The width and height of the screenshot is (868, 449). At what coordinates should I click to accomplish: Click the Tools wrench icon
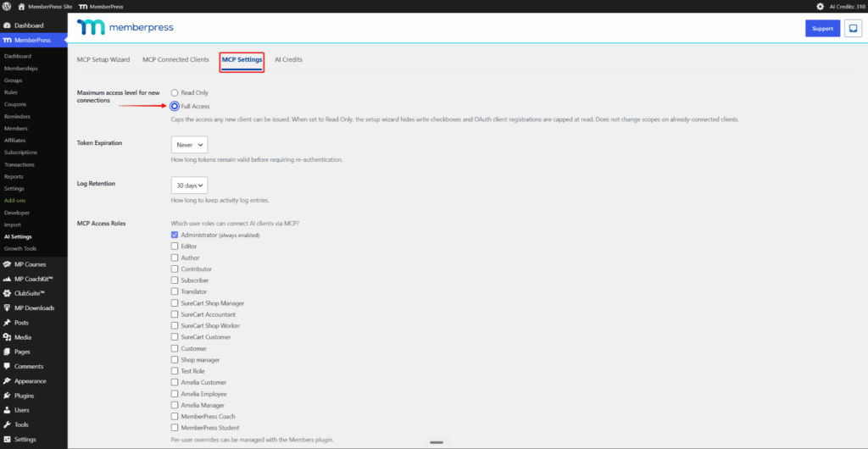7,424
